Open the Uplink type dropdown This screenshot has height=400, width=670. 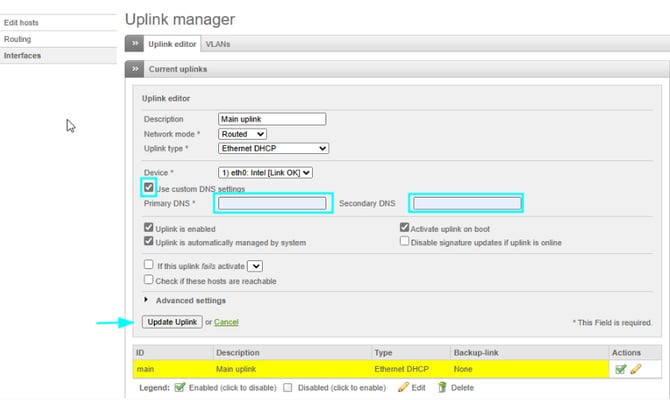[273, 148]
